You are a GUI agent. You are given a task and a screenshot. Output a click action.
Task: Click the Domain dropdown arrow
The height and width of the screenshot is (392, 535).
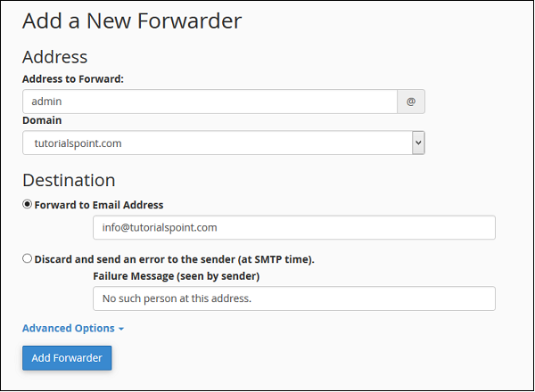pos(418,143)
